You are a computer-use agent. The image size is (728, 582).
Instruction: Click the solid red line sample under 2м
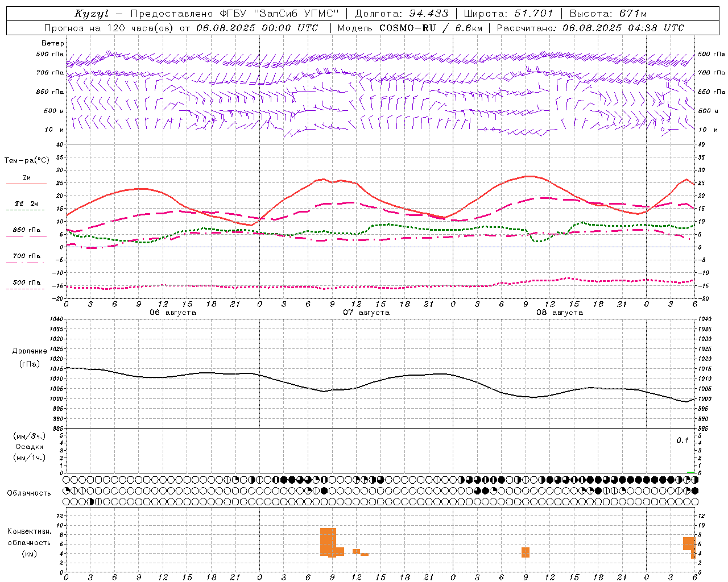pyautogui.click(x=26, y=184)
